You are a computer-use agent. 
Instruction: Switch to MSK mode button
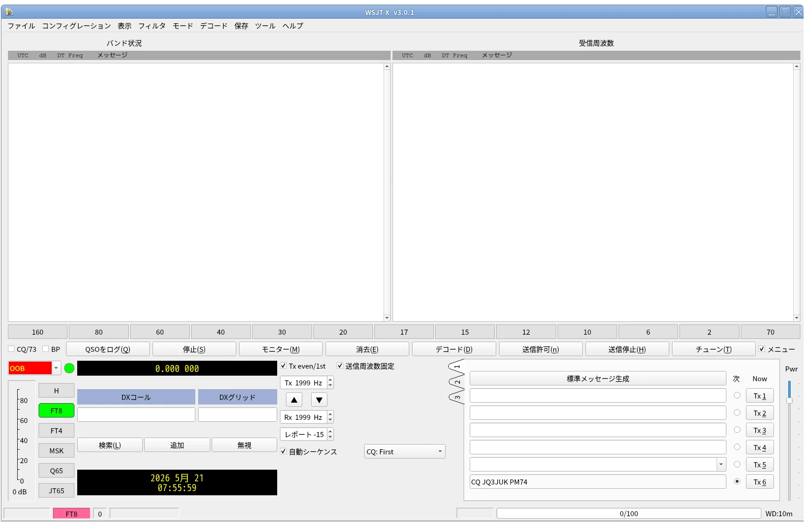click(56, 451)
